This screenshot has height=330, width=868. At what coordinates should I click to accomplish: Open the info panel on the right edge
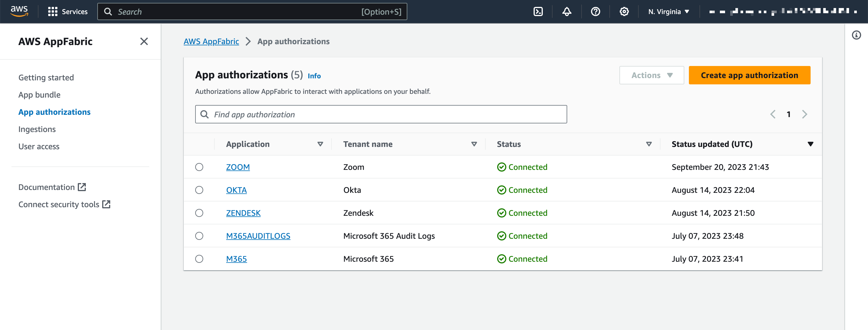(x=857, y=35)
